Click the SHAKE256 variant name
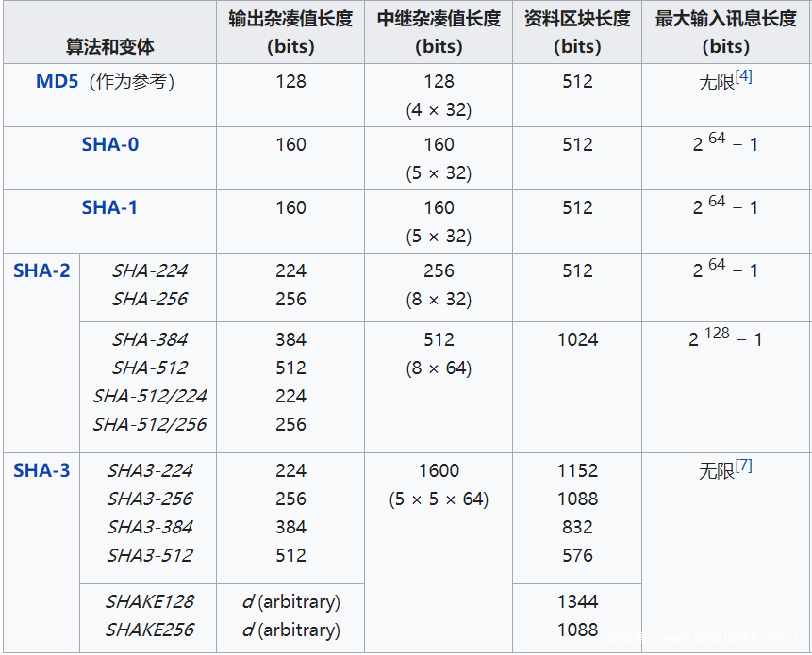 click(x=150, y=630)
